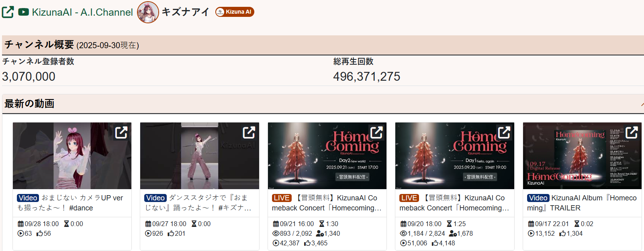Viewport: 644px width, 251px height.
Task: Open external link on ダンススタジオ video thumbnail
Action: (249, 132)
